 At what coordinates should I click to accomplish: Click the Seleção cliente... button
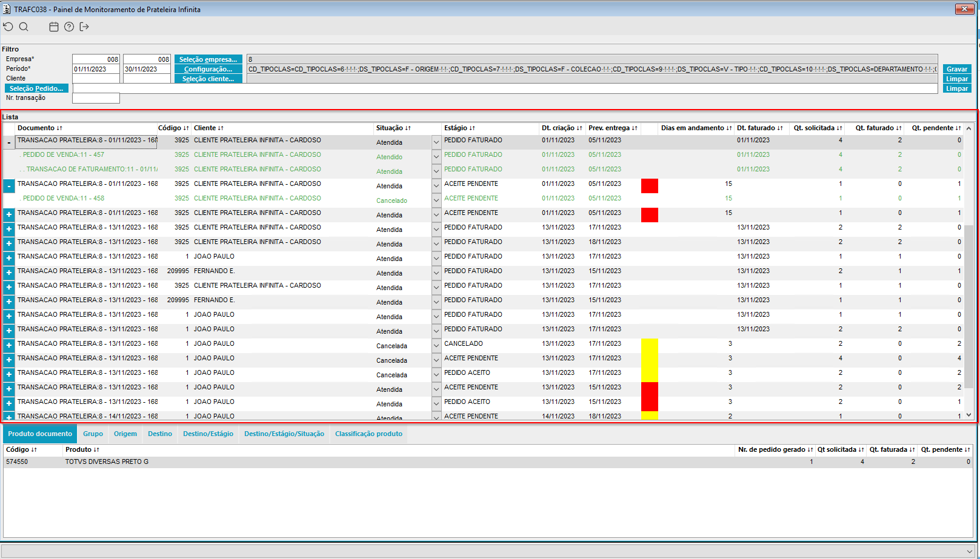coord(208,79)
